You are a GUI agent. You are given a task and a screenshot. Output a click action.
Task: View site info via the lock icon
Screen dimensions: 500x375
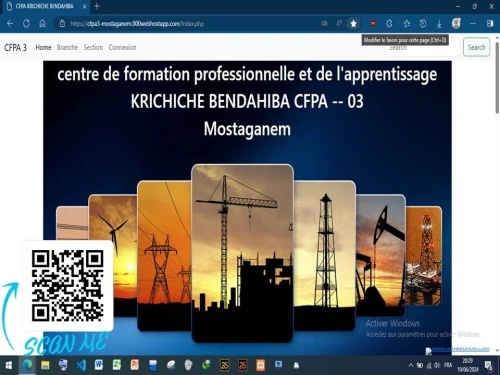[x=62, y=24]
